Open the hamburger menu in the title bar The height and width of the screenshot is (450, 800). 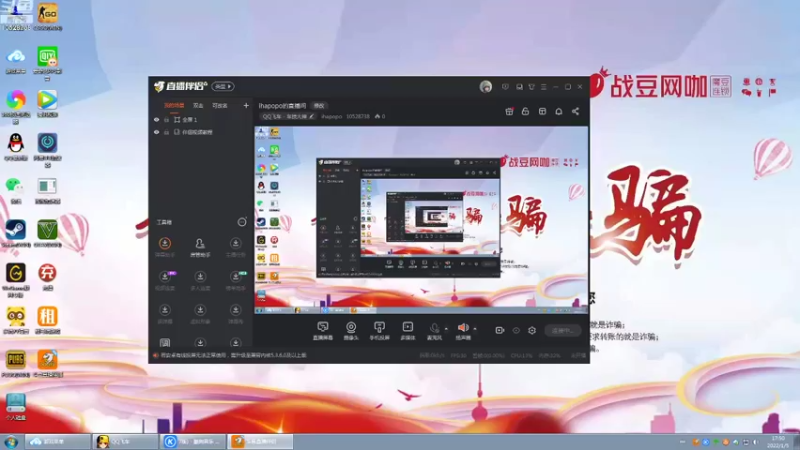pyautogui.click(x=544, y=87)
